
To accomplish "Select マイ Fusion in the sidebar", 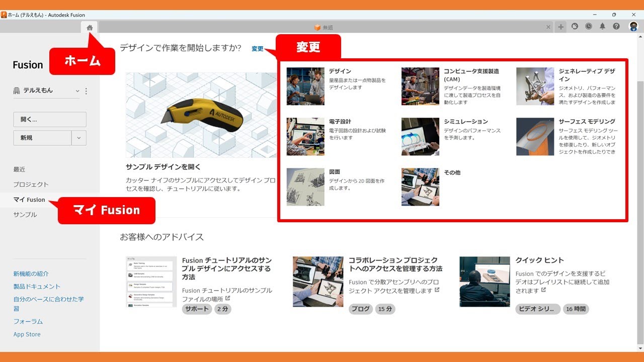I will click(x=29, y=200).
